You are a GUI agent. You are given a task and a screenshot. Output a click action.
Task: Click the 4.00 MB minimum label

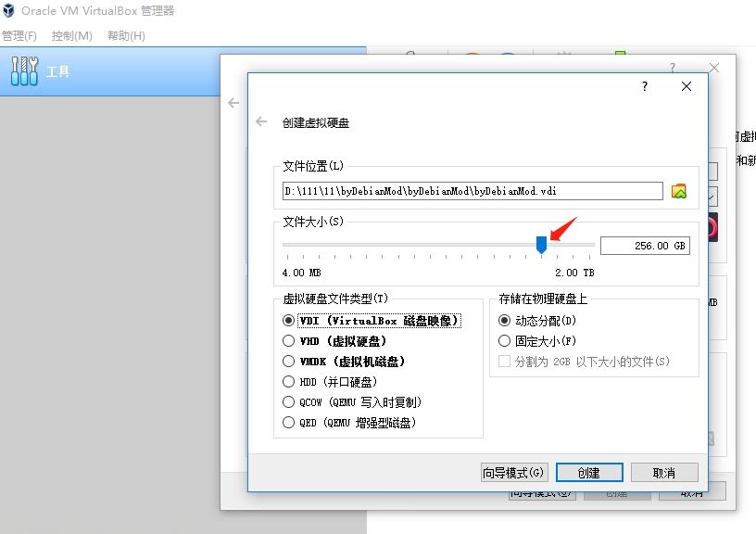click(x=302, y=273)
